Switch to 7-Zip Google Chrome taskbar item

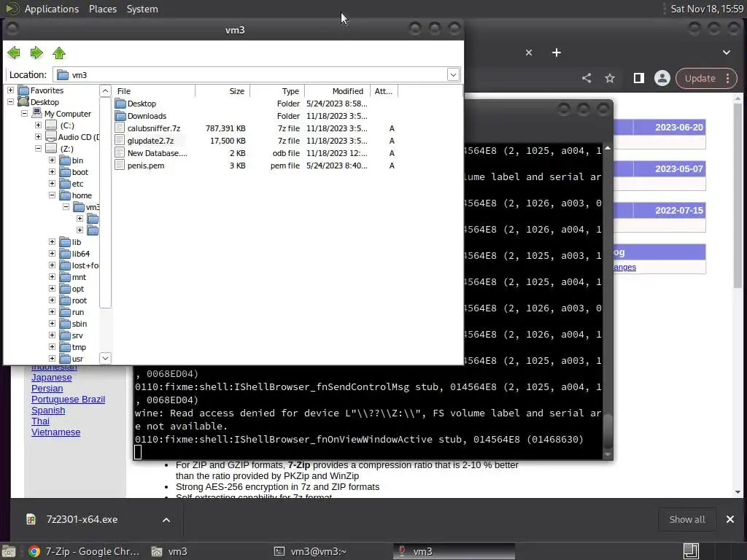(85, 551)
